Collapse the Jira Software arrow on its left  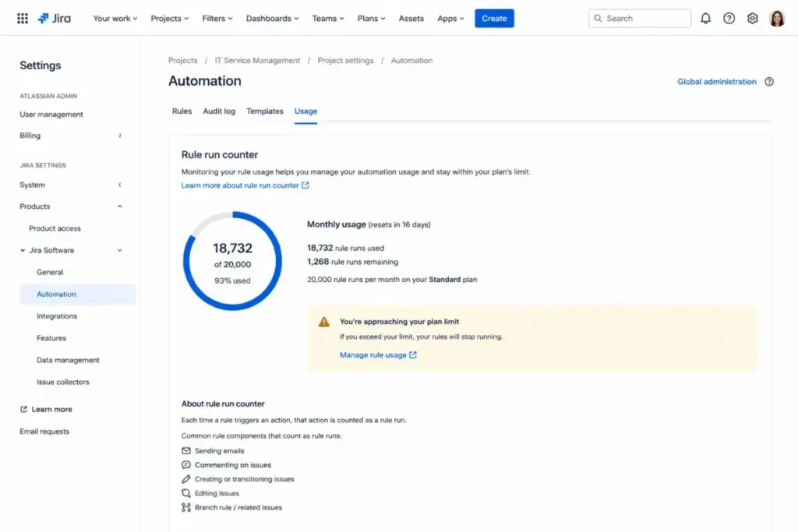(23, 250)
